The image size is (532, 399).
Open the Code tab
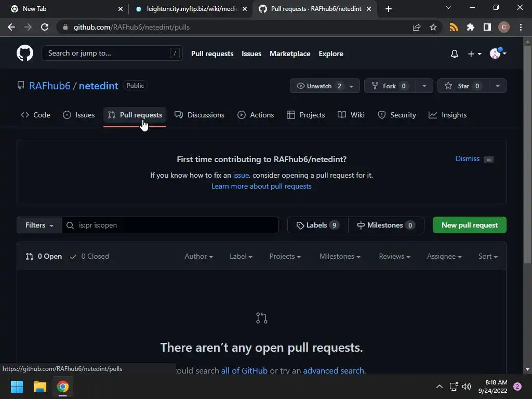[x=35, y=115]
